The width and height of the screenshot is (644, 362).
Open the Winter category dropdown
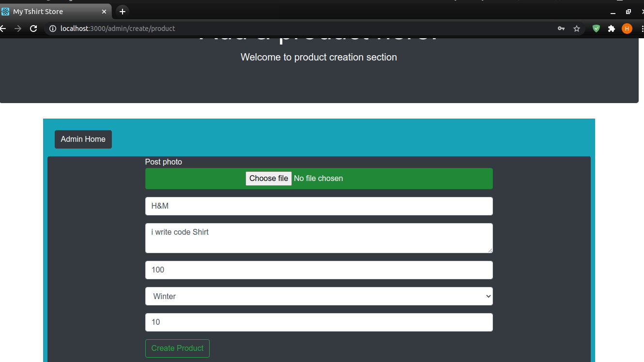pyautogui.click(x=319, y=296)
